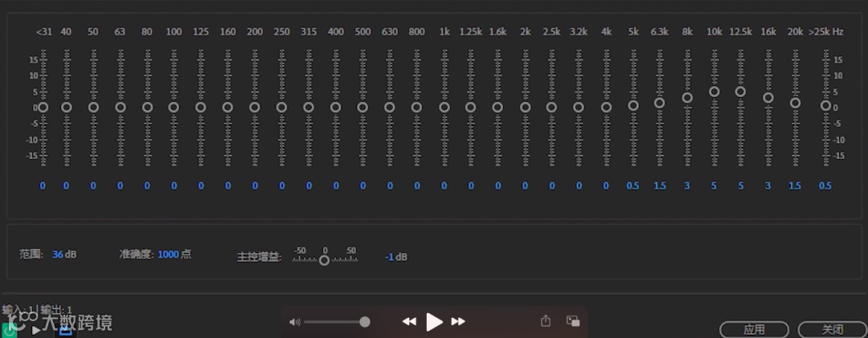The height and width of the screenshot is (338, 868).
Task: Click the gain value 0 under 50
Action: pyautogui.click(x=93, y=186)
